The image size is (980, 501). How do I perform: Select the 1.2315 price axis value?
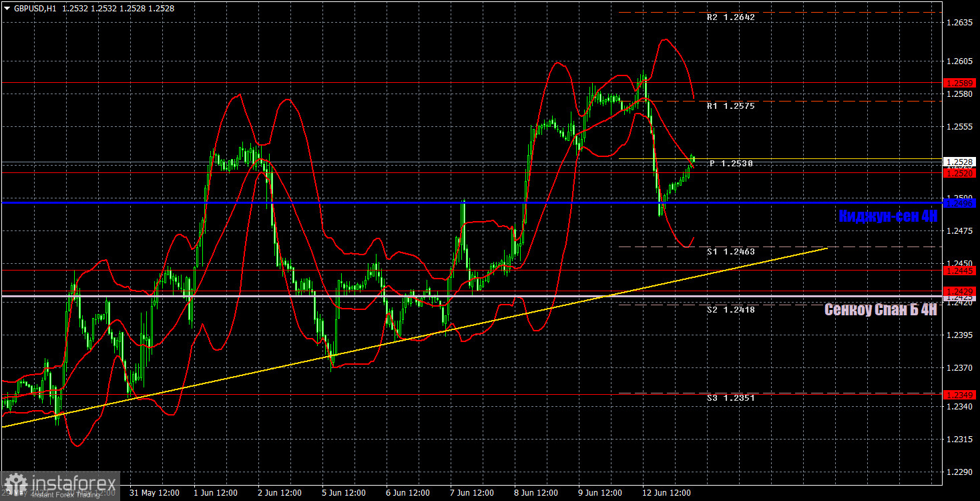tap(959, 440)
